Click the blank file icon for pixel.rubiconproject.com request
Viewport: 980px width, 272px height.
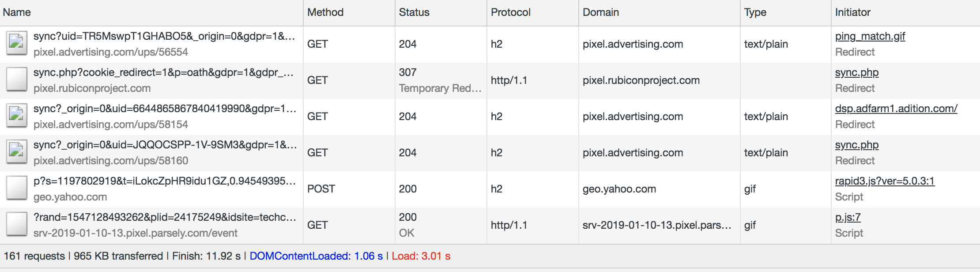[x=17, y=80]
